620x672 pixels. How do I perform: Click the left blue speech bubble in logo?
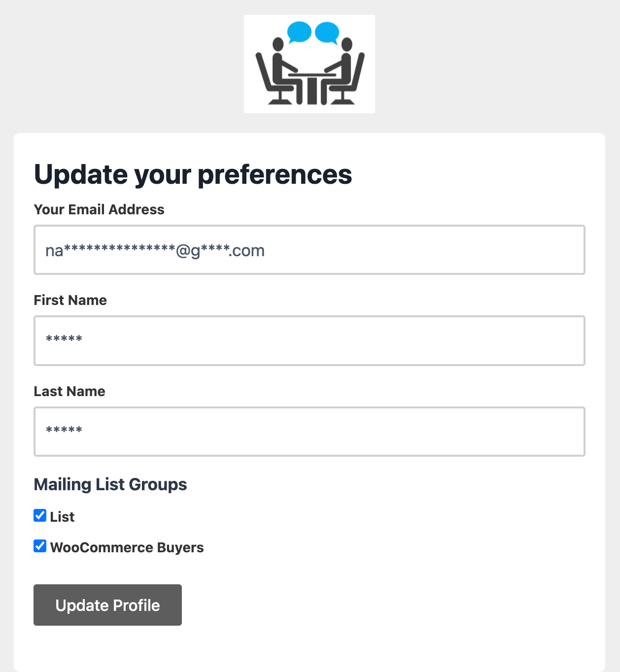299,32
